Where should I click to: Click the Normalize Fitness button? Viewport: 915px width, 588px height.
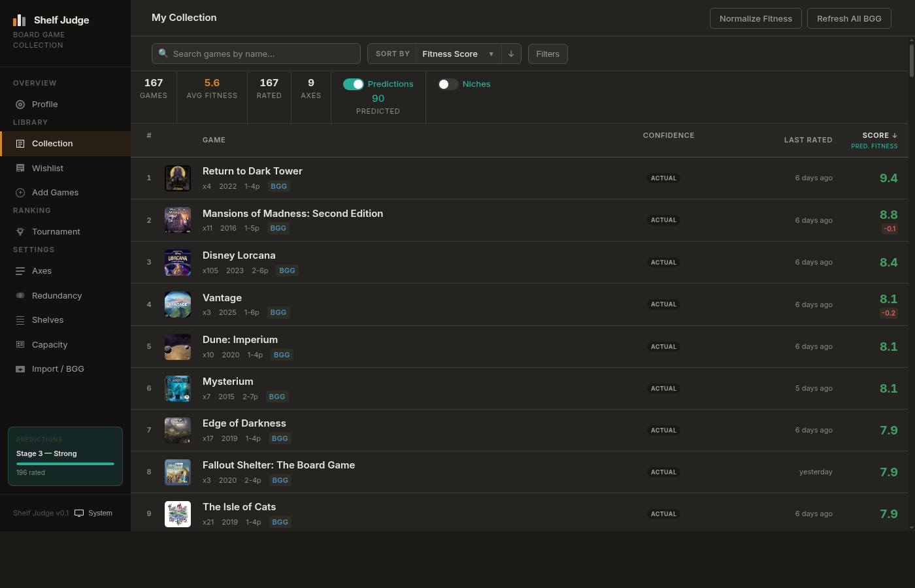pos(756,18)
